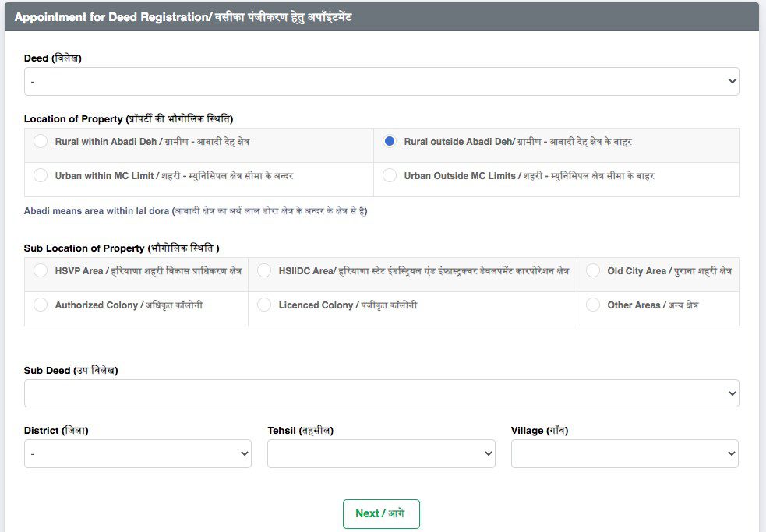Viewport: 766px width, 532px height.
Task: Click the Location of Property label
Action: point(129,119)
